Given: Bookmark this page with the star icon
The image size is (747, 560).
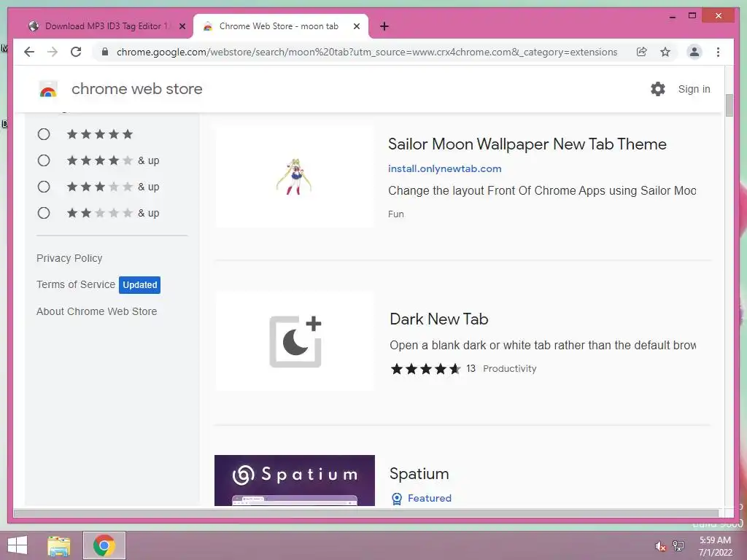Looking at the screenshot, I should [665, 52].
